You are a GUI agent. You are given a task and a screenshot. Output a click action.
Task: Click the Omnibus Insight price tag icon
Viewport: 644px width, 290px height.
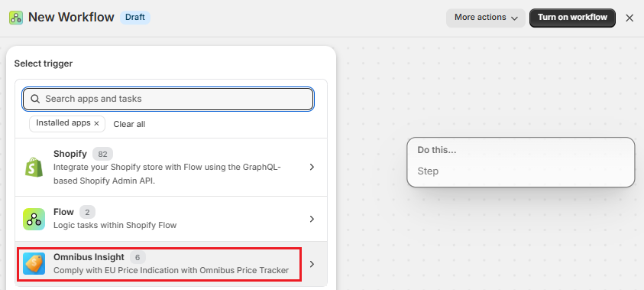[x=34, y=264]
